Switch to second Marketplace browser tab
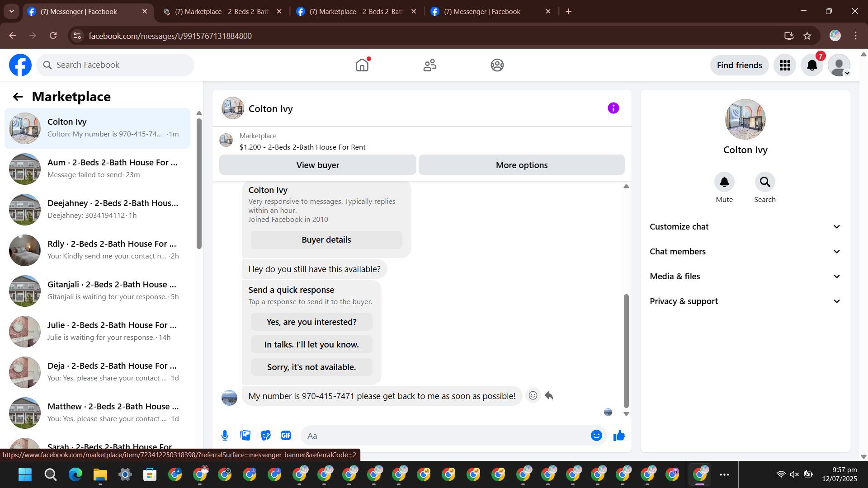The height and width of the screenshot is (488, 868). click(356, 12)
